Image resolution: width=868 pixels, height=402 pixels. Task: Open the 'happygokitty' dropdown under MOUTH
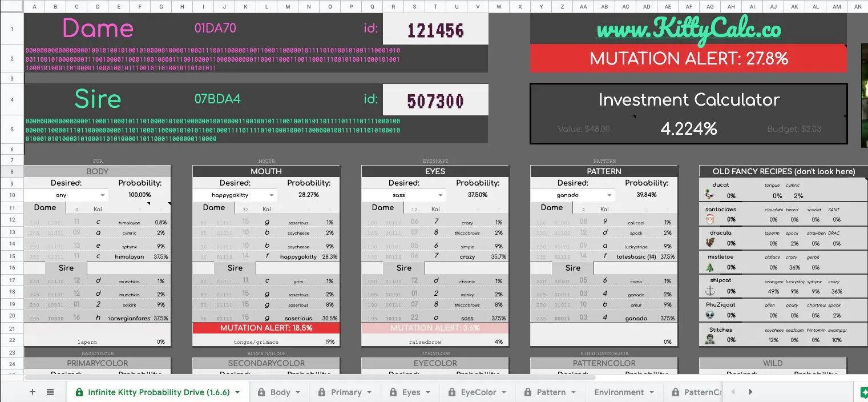coord(271,195)
